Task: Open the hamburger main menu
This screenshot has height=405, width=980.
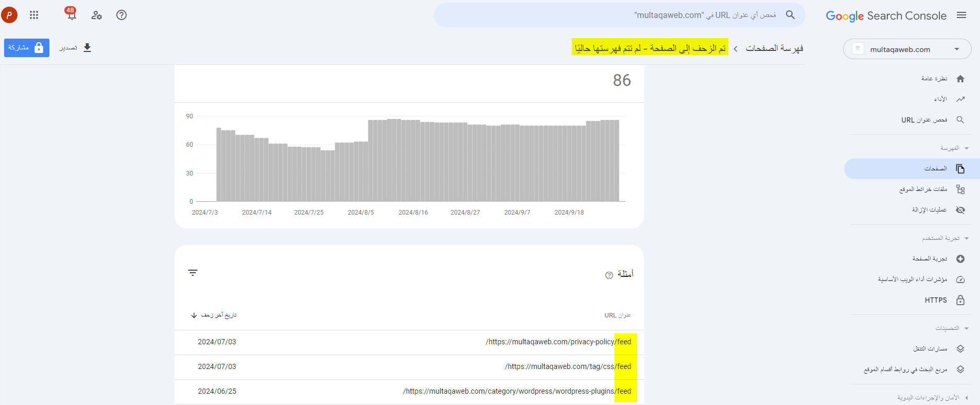Action: [x=961, y=15]
